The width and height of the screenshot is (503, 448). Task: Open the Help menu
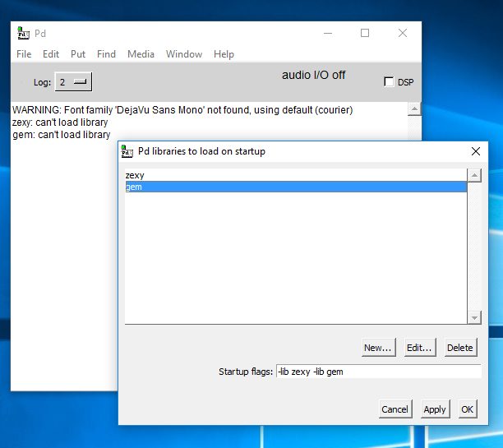point(224,54)
